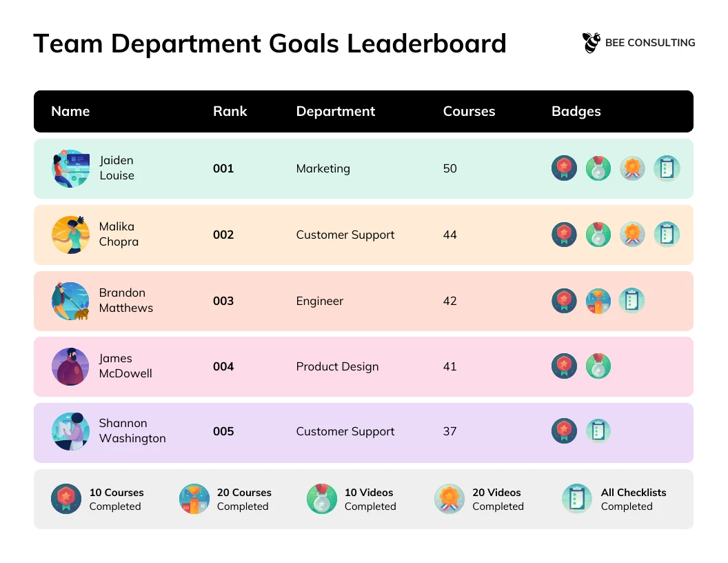Click Jaiden Louise's 10 Courses Completed badge
Viewport: 728px width, 563px height.
tap(564, 168)
